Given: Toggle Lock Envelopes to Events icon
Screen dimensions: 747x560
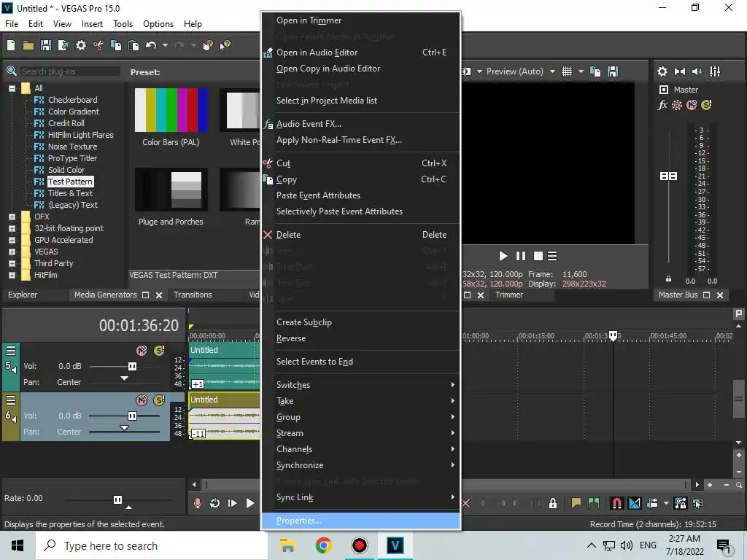Looking at the screenshot, I should click(681, 503).
